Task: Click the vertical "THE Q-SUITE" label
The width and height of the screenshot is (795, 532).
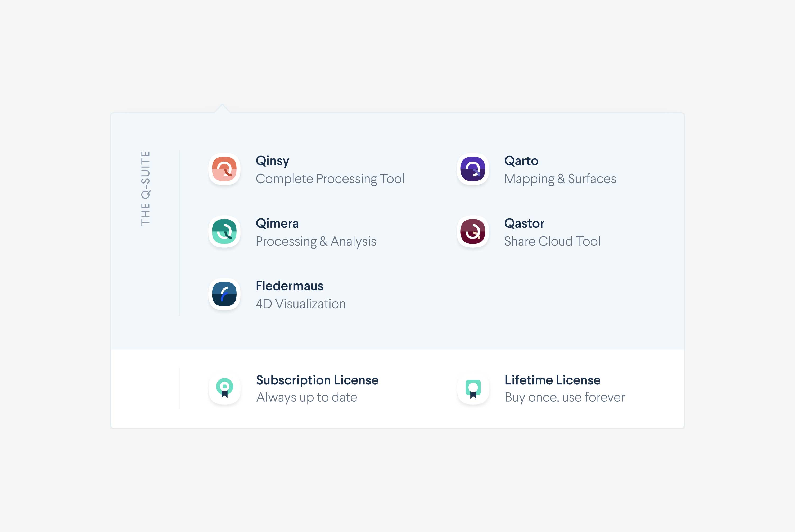Action: pos(145,188)
